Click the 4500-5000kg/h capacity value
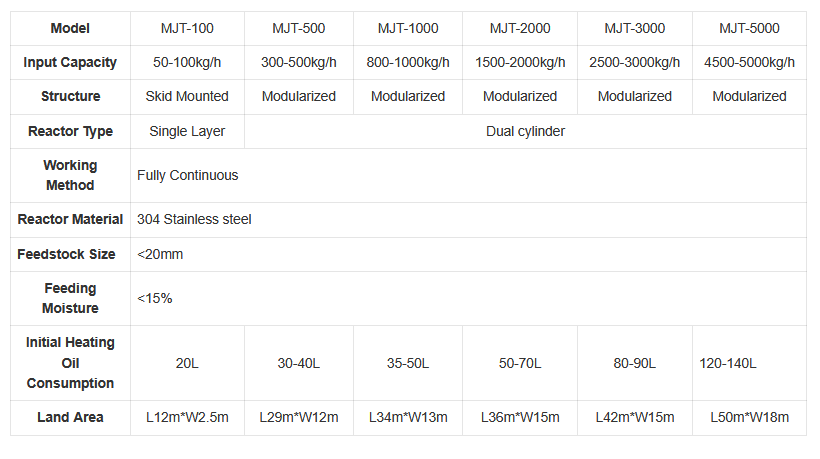Screen dimensions: 820x459 pos(749,63)
